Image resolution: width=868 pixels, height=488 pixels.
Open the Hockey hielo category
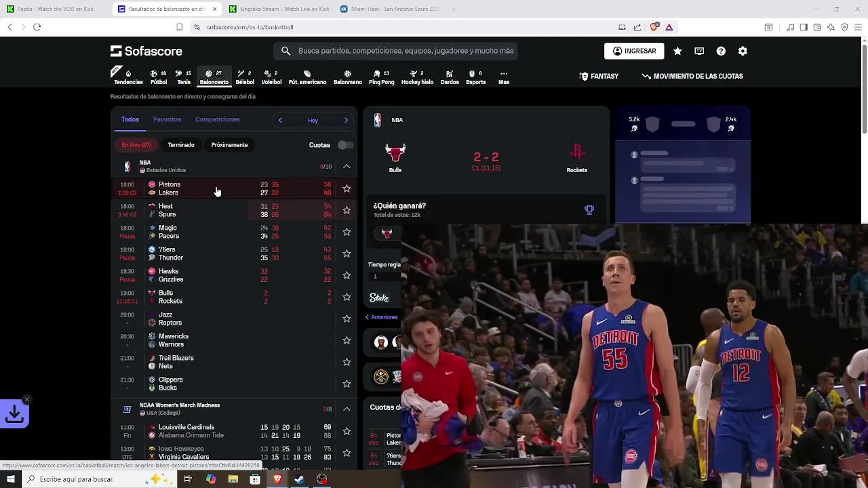(417, 77)
